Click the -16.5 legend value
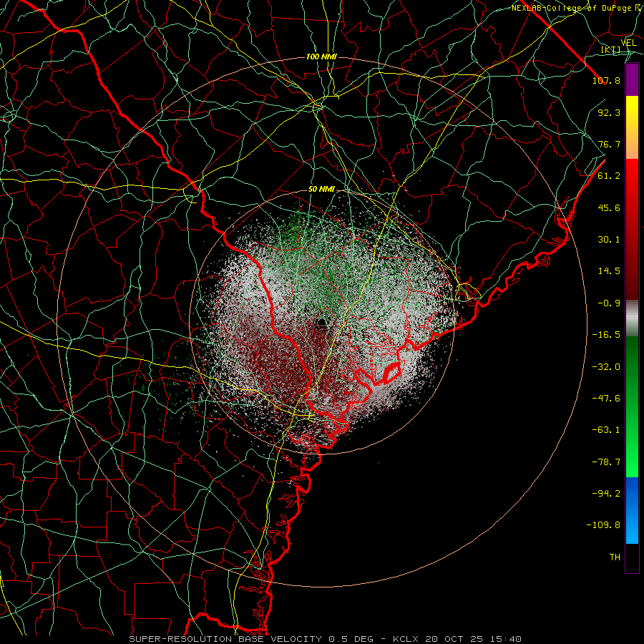 tap(606, 335)
